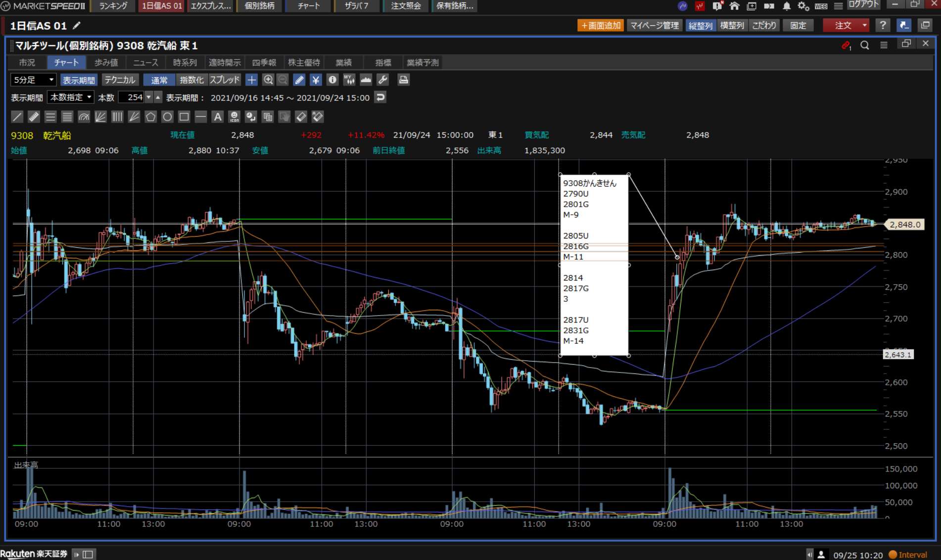The height and width of the screenshot is (560, 941).
Task: Select the text annotation tool
Action: (x=217, y=117)
